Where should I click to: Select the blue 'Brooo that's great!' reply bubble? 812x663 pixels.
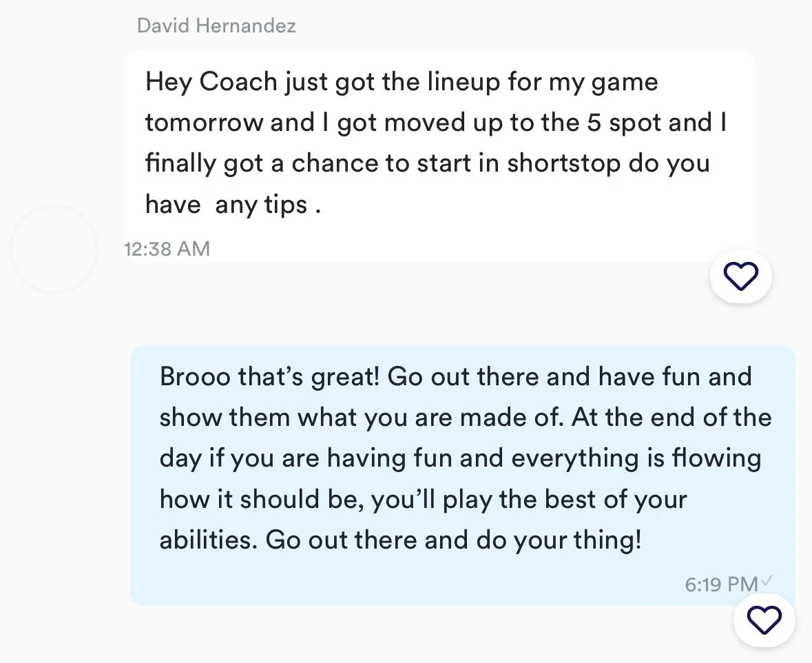click(462, 475)
